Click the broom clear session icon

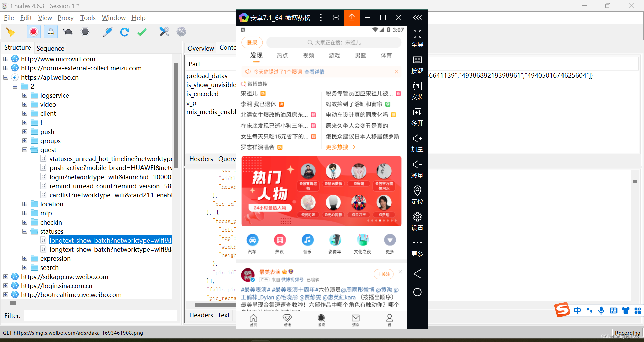click(11, 32)
